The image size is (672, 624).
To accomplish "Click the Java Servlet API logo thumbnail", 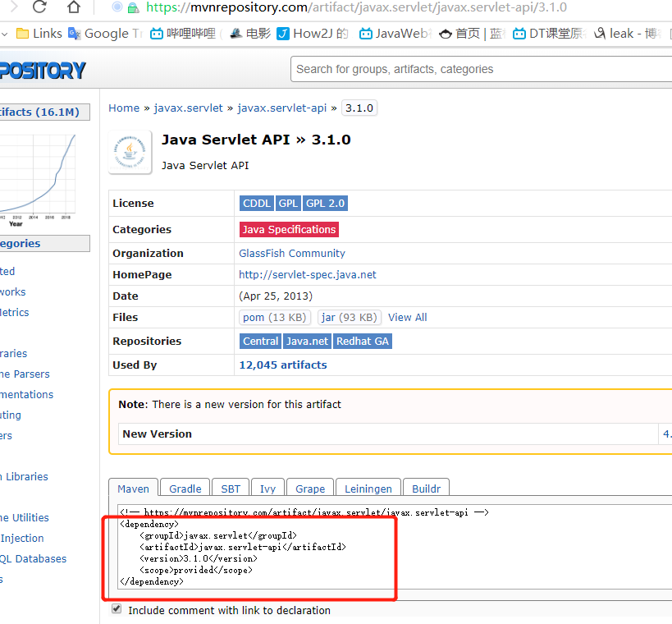I will [130, 152].
